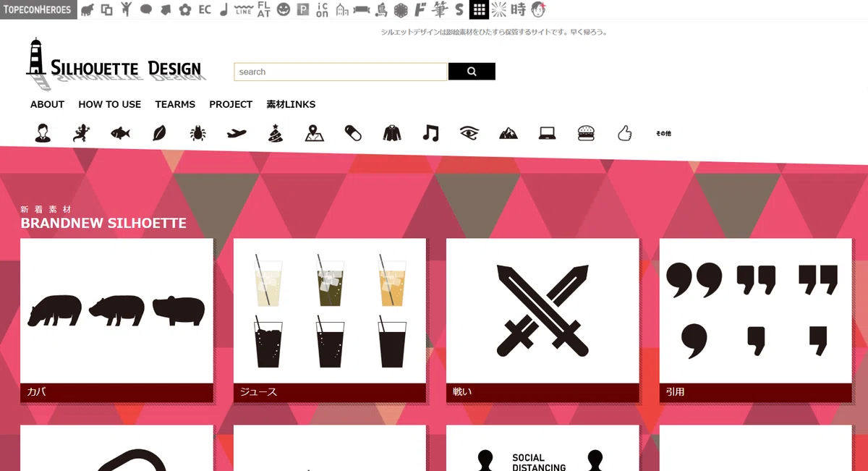Open the カバ hippo silhouette thumbnail
The height and width of the screenshot is (471, 868).
(116, 310)
